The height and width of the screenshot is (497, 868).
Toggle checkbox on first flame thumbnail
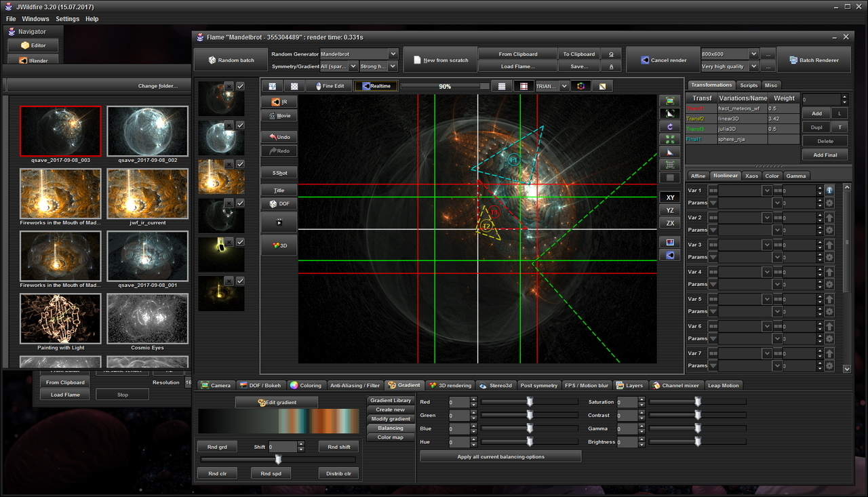tap(240, 86)
